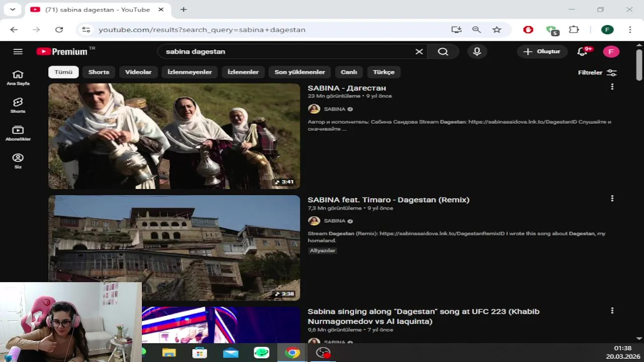Open File Explorer from the taskbar
The width and height of the screenshot is (644, 362).
click(169, 353)
